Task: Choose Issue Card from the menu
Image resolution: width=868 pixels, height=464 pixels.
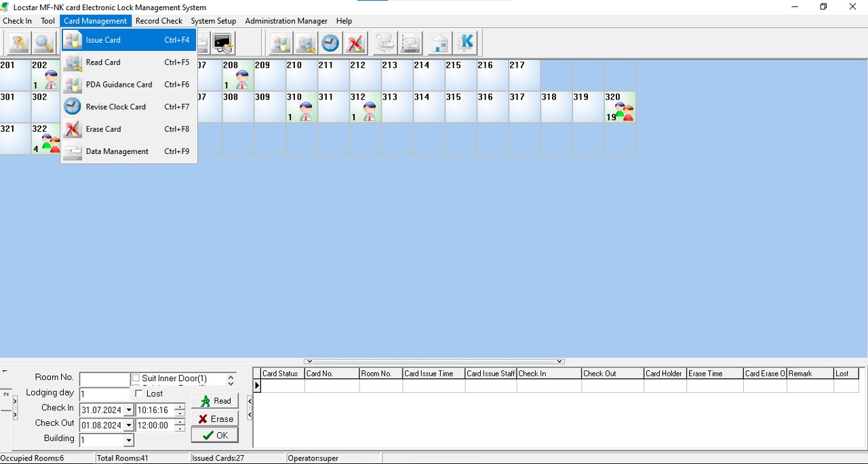Action: click(129, 40)
